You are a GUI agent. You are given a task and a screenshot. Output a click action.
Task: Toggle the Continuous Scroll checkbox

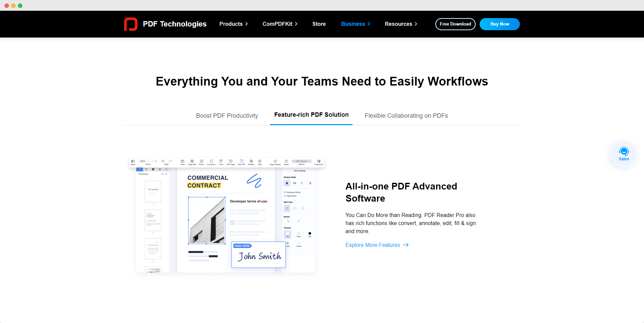[x=285, y=192]
